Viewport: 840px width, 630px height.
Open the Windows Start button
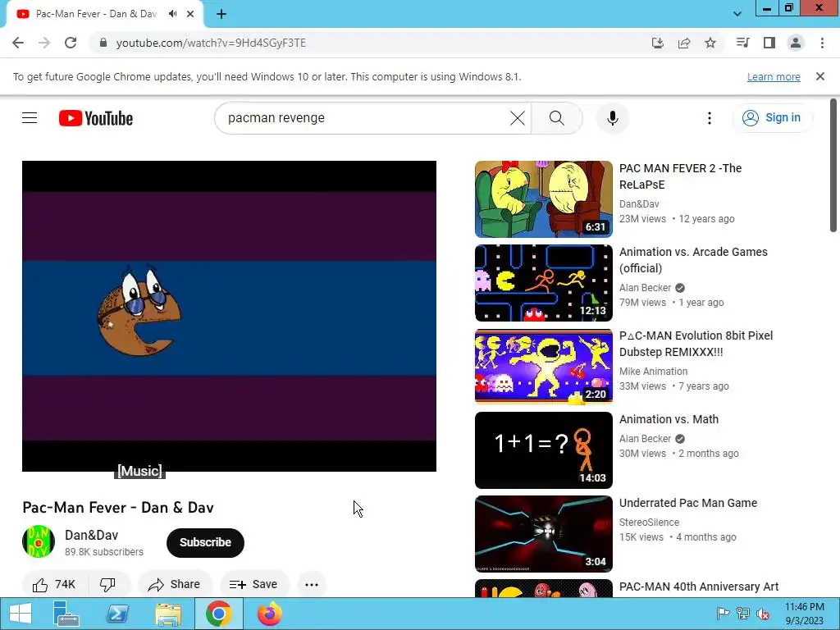tap(21, 614)
